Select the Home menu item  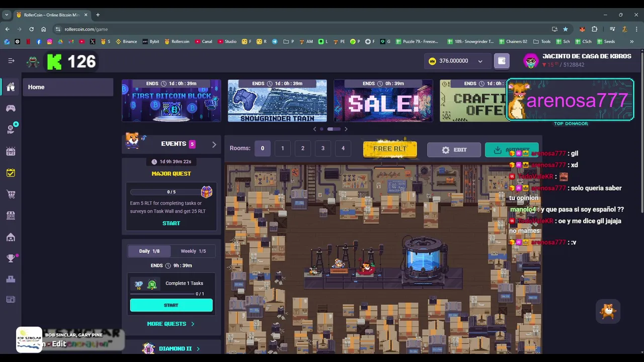click(68, 87)
